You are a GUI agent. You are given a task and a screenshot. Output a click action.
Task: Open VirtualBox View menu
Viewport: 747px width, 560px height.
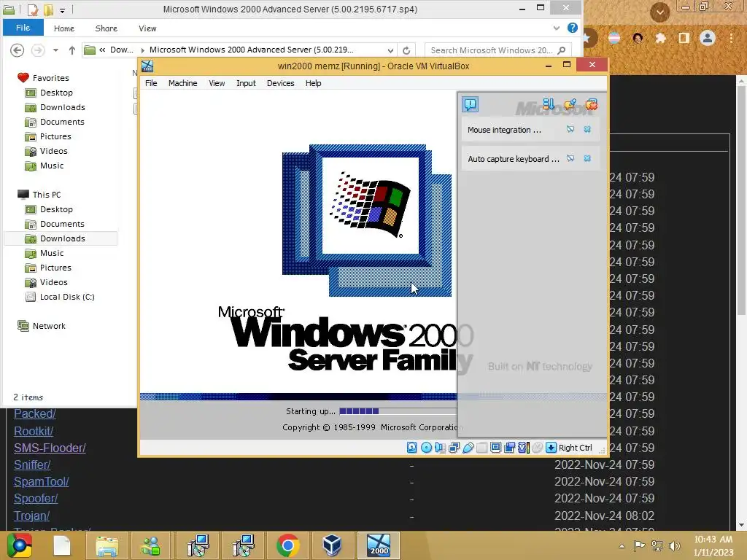pyautogui.click(x=217, y=83)
